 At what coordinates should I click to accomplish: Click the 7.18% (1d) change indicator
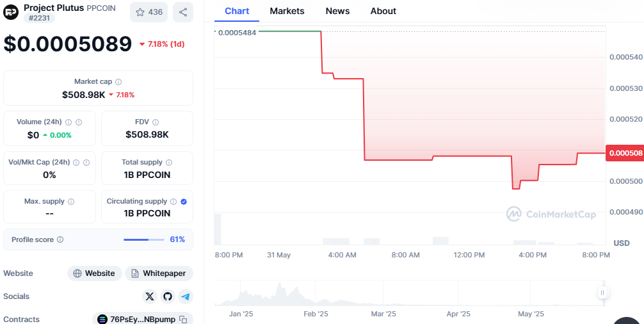coord(162,44)
